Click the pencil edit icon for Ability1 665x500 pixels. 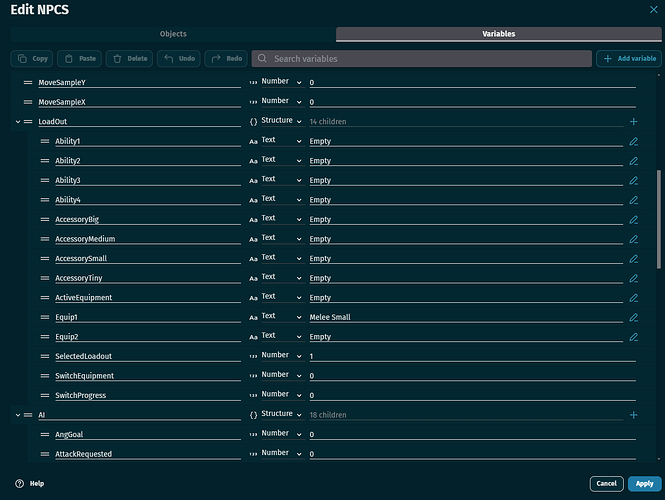tap(633, 141)
